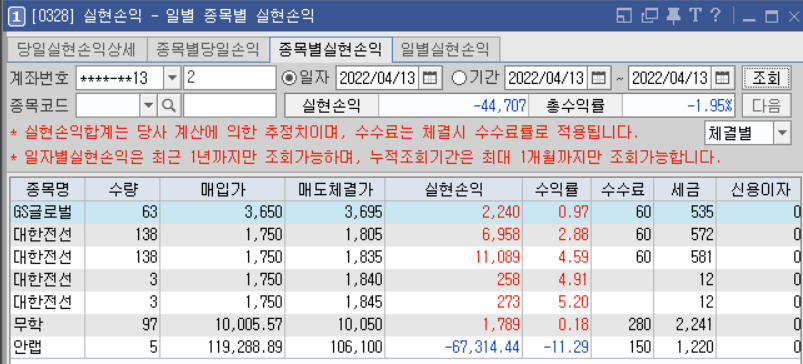Switch to the 종목별당일손익 tab

tap(207, 50)
